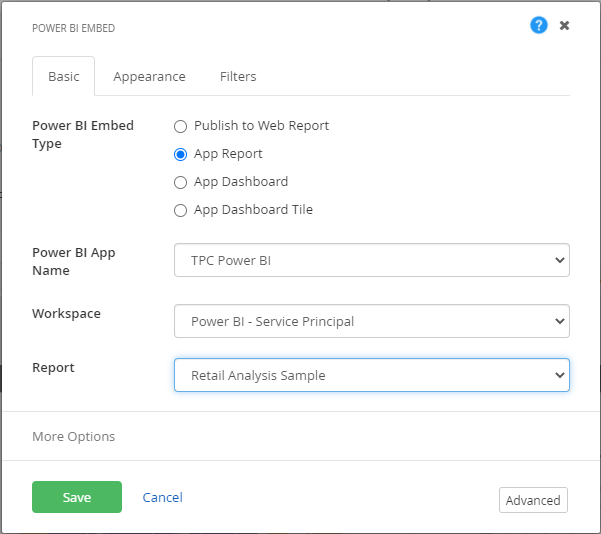Click the green Save button
This screenshot has width=601, height=534.
pyautogui.click(x=77, y=497)
